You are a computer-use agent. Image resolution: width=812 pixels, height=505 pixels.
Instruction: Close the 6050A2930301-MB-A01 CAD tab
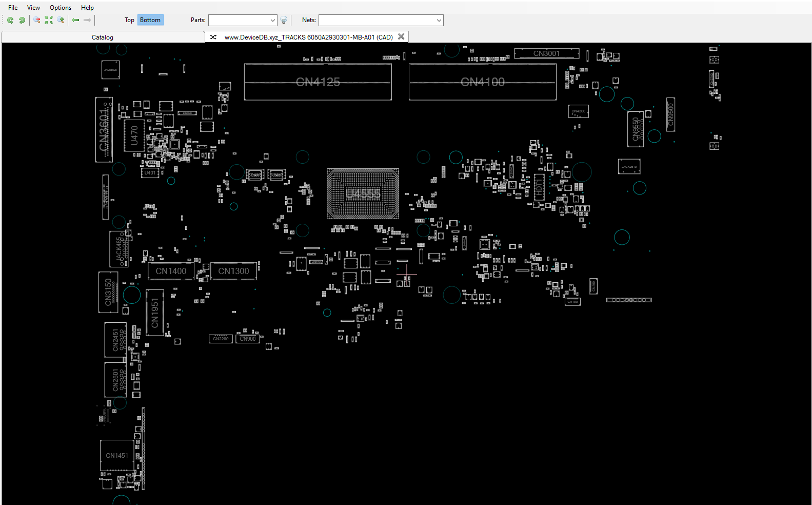(401, 37)
